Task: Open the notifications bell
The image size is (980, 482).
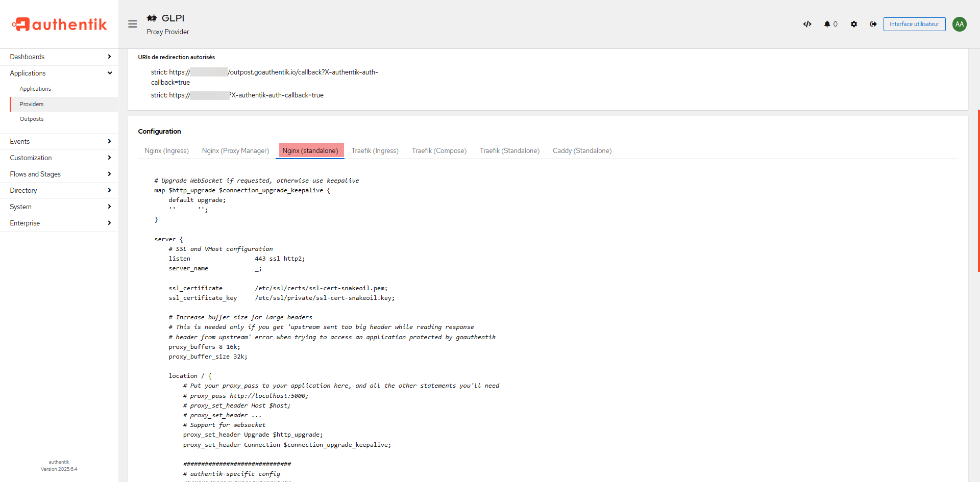Action: coord(830,24)
